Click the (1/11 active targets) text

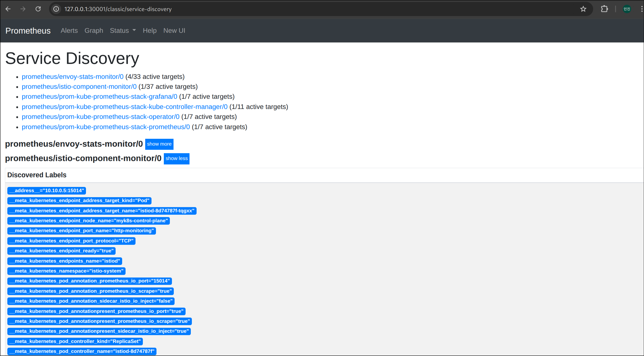click(259, 107)
